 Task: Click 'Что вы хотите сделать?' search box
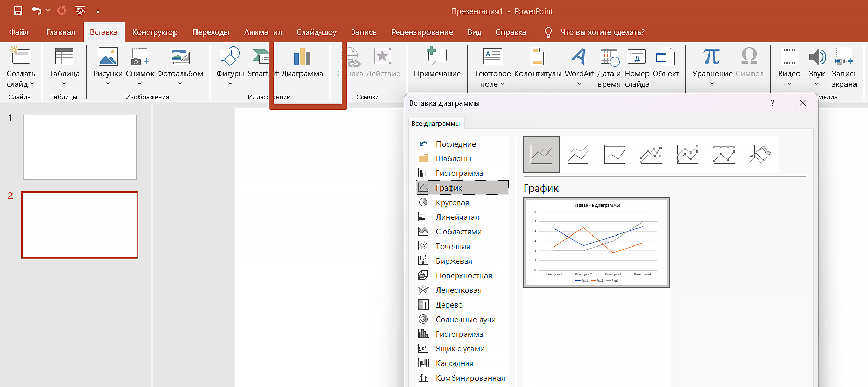tap(603, 32)
